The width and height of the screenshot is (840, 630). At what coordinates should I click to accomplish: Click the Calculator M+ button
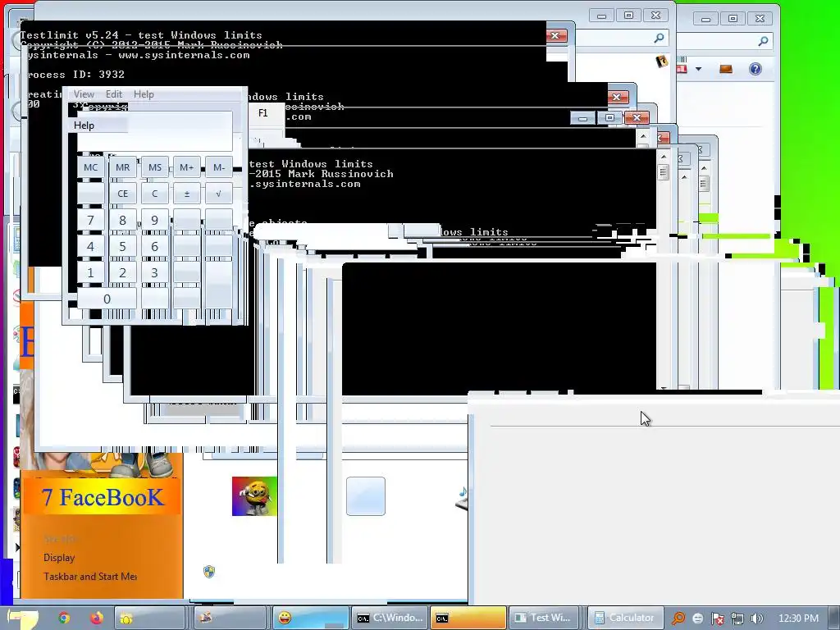pos(187,167)
